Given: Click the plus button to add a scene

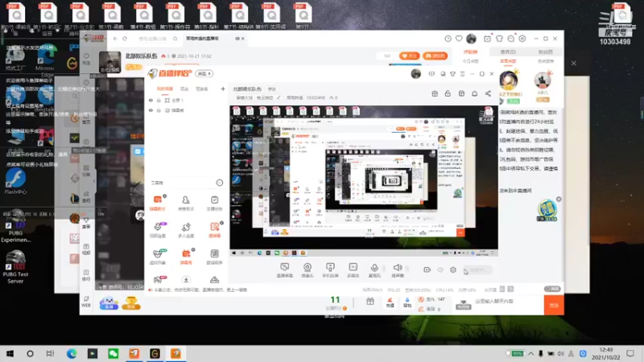Looking at the screenshot, I should (223, 88).
